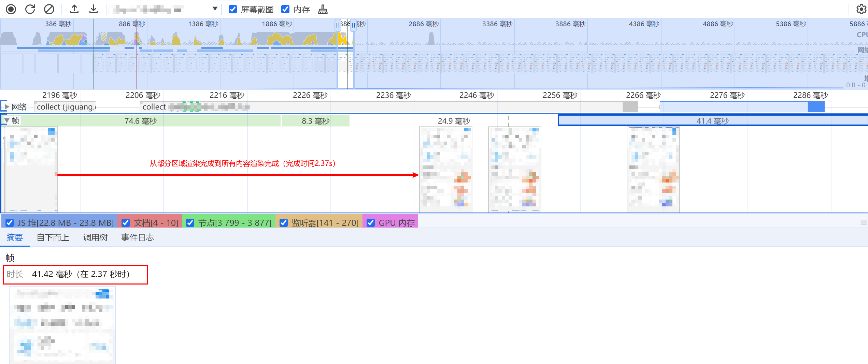Click the blue network request bar segment
Viewport: 868px width, 364px height.
pyautogui.click(x=816, y=107)
